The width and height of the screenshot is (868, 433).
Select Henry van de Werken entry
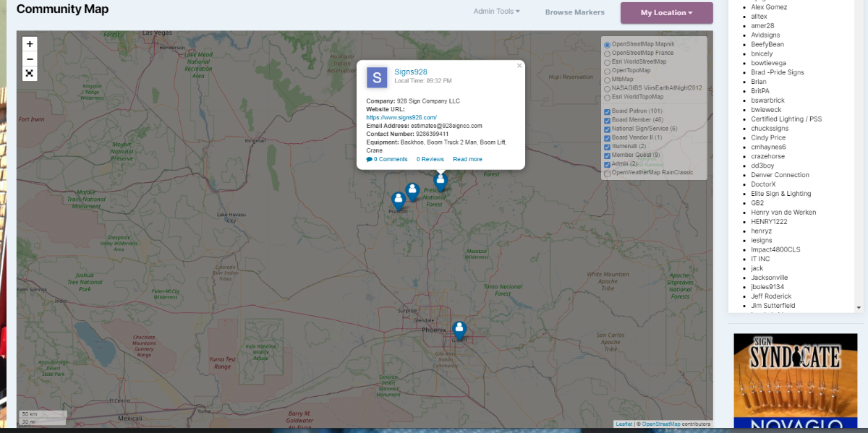(x=783, y=213)
